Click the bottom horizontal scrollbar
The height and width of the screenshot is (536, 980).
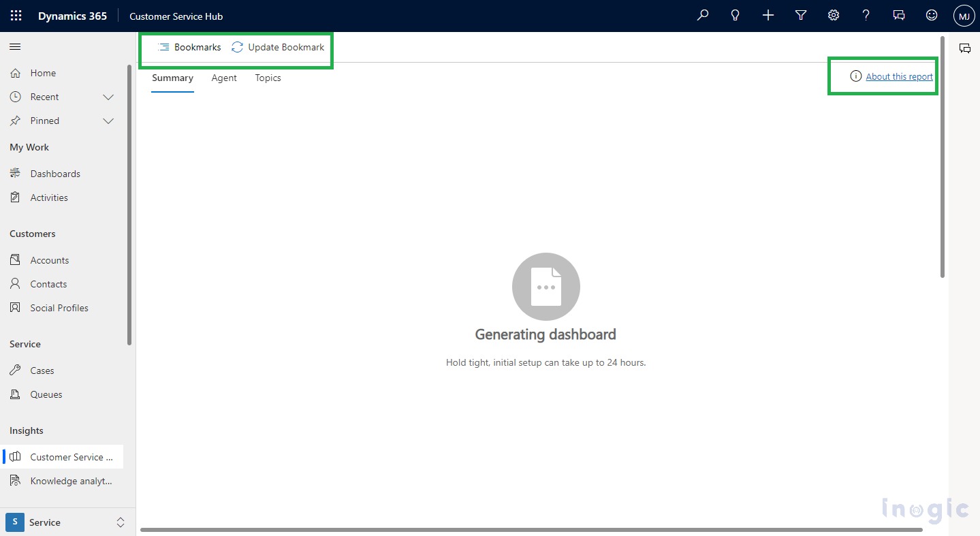531,529
